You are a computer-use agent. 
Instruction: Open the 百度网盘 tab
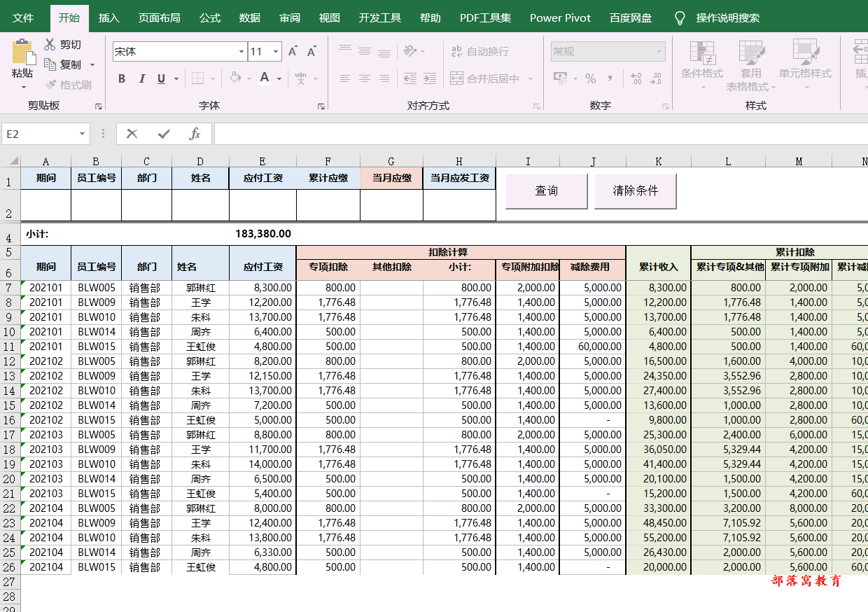click(631, 18)
